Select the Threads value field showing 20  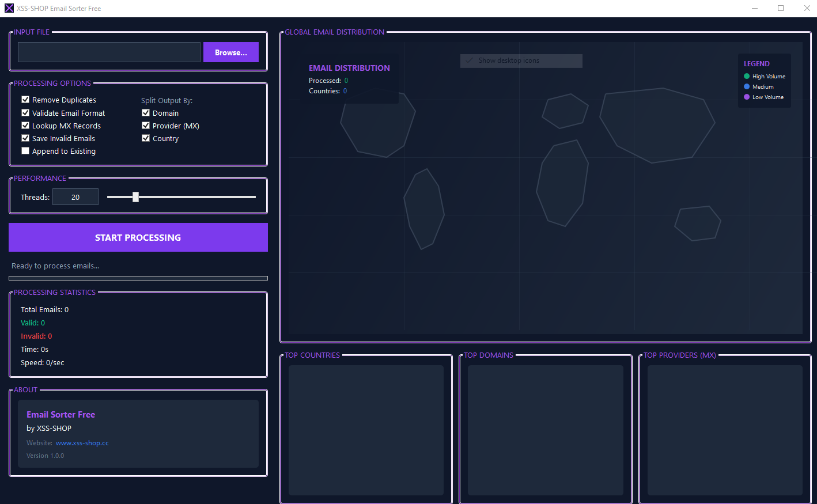pos(75,196)
